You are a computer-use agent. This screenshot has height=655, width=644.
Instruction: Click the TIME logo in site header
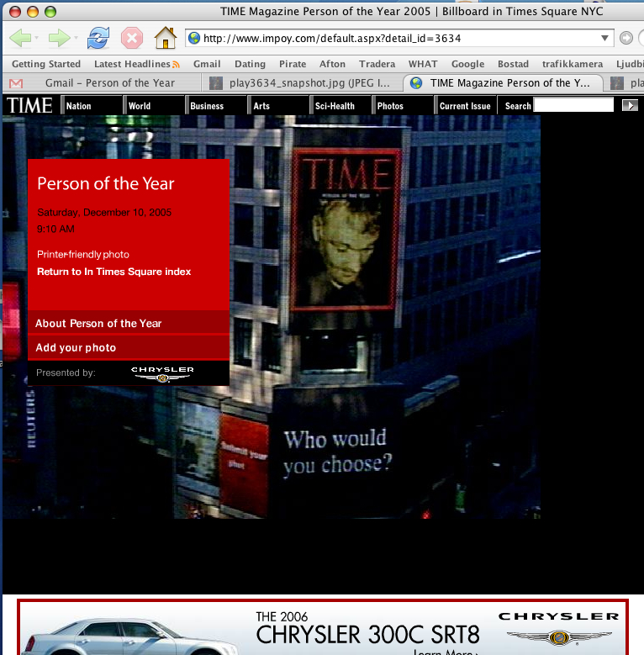pos(29,105)
